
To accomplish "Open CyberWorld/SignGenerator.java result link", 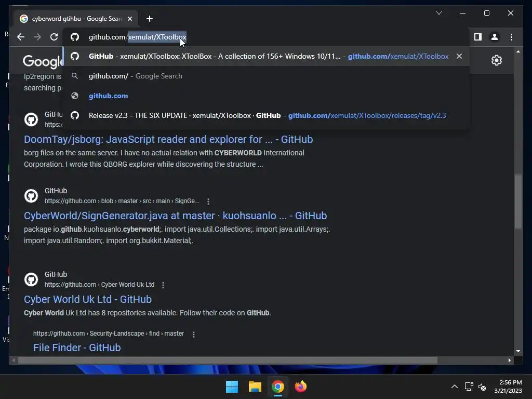I will click(176, 216).
